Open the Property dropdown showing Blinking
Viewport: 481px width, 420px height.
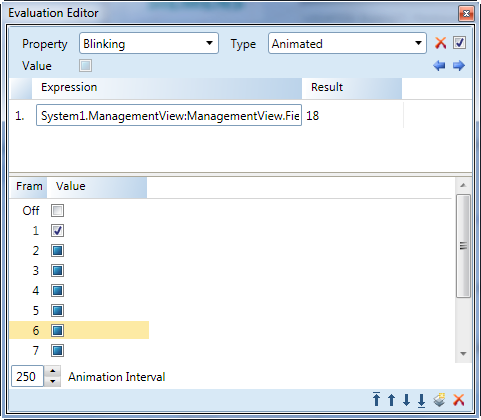click(x=149, y=43)
